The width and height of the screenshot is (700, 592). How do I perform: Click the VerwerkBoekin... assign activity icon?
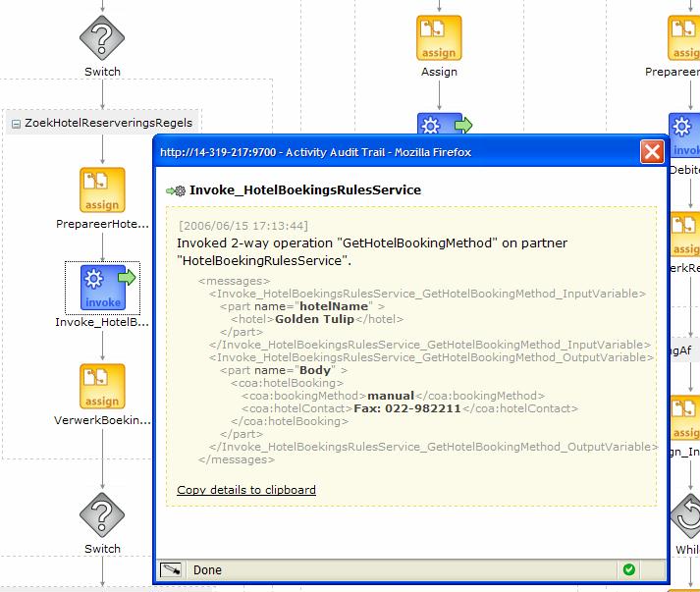pos(102,386)
